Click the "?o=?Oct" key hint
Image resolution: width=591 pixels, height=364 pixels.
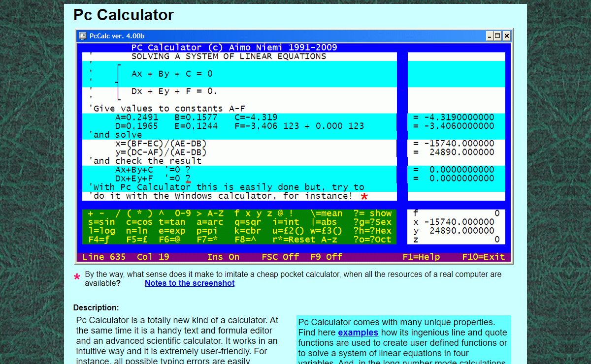point(372,240)
